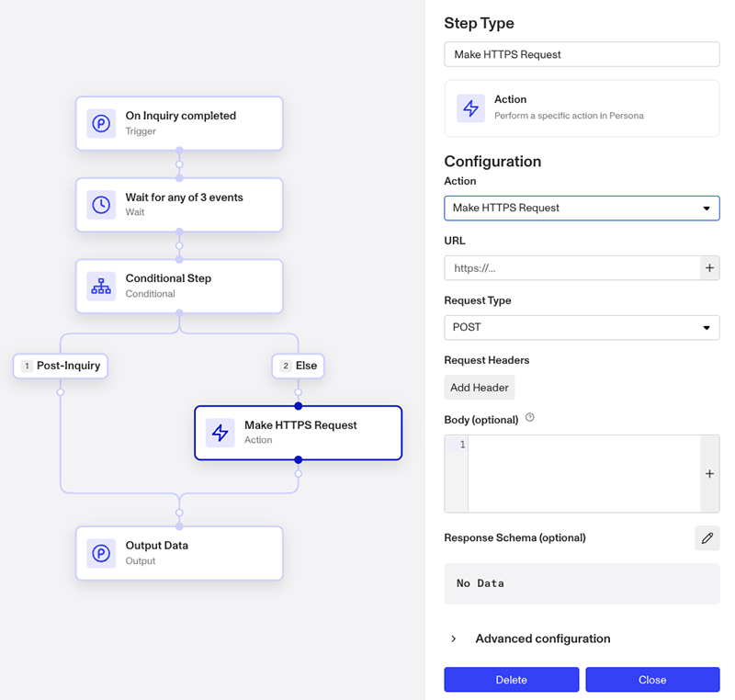This screenshot has width=735, height=700.
Task: Expand the Advanced configuration section
Action: pyautogui.click(x=454, y=638)
